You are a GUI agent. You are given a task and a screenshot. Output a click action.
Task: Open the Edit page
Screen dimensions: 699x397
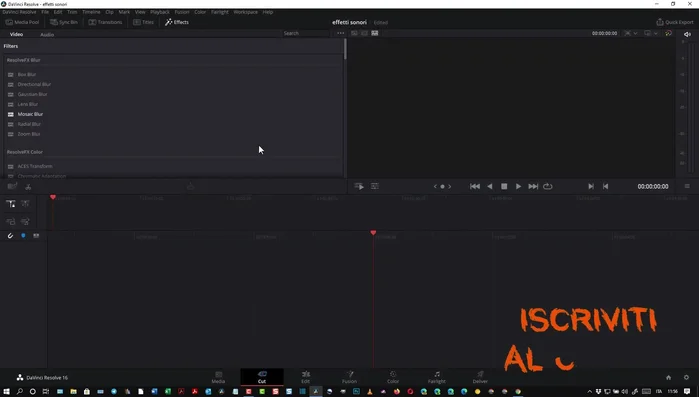point(305,377)
